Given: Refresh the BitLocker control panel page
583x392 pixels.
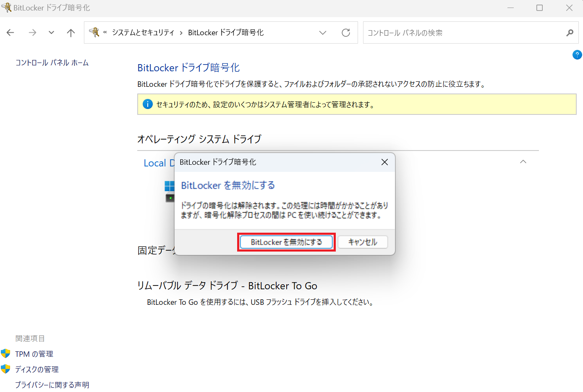Looking at the screenshot, I should pos(346,33).
